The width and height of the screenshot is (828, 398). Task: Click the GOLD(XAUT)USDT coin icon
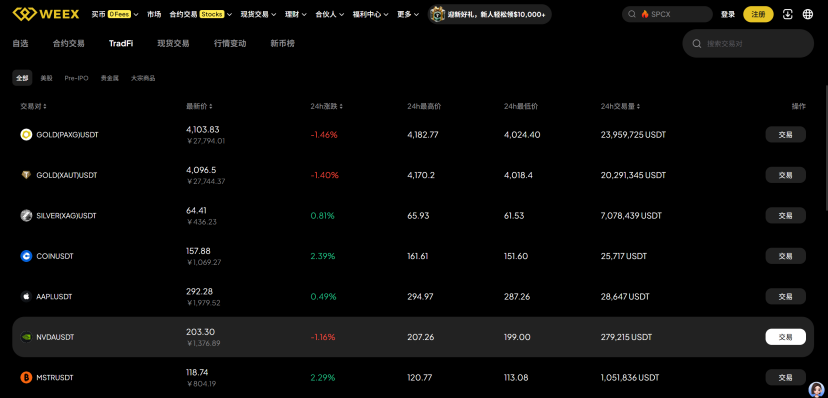click(26, 175)
